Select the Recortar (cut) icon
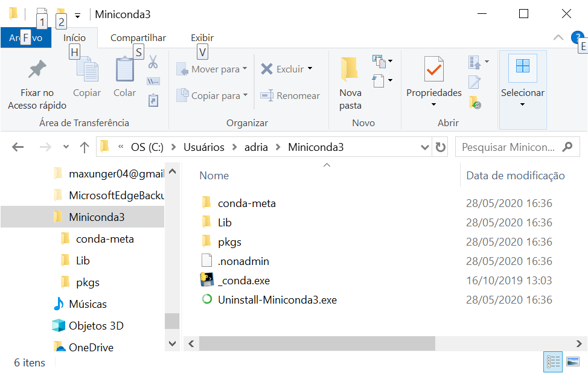 [155, 62]
